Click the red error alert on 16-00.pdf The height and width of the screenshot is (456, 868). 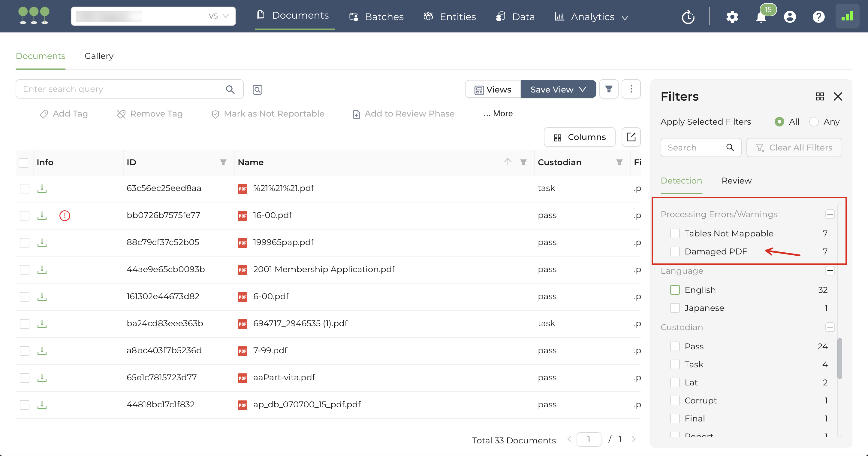(64, 215)
